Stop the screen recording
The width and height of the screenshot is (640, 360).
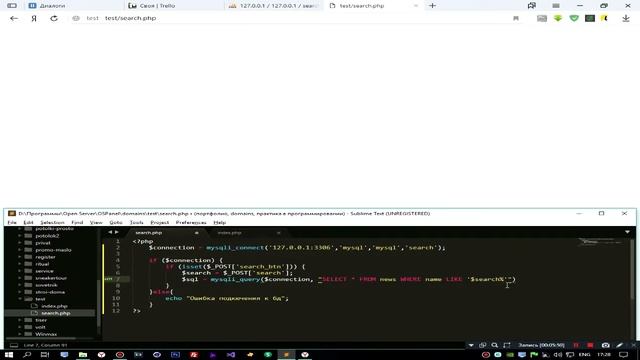(x=590, y=345)
